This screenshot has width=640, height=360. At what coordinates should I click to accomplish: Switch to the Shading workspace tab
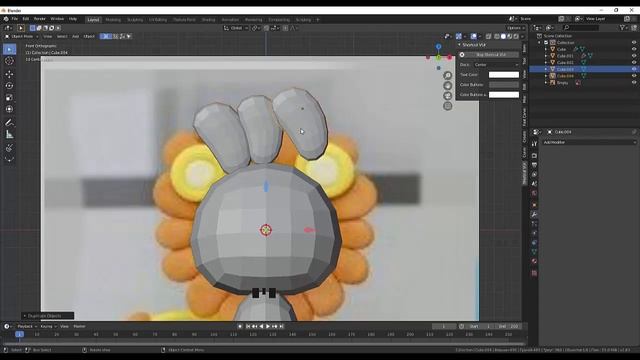(x=208, y=20)
